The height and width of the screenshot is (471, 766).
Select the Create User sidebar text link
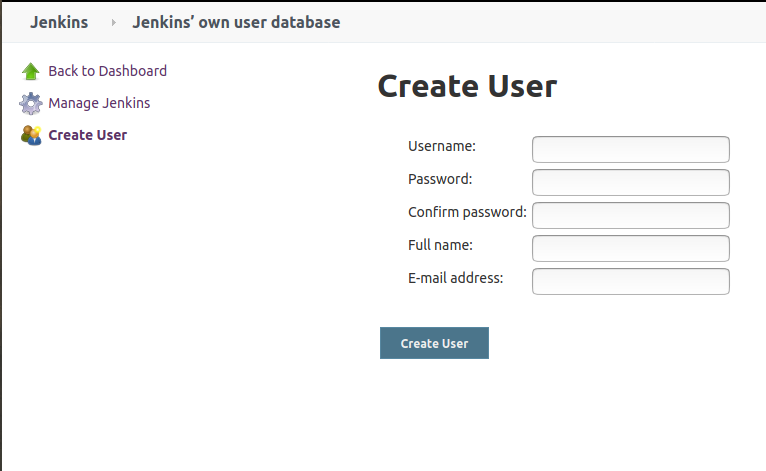pos(87,135)
